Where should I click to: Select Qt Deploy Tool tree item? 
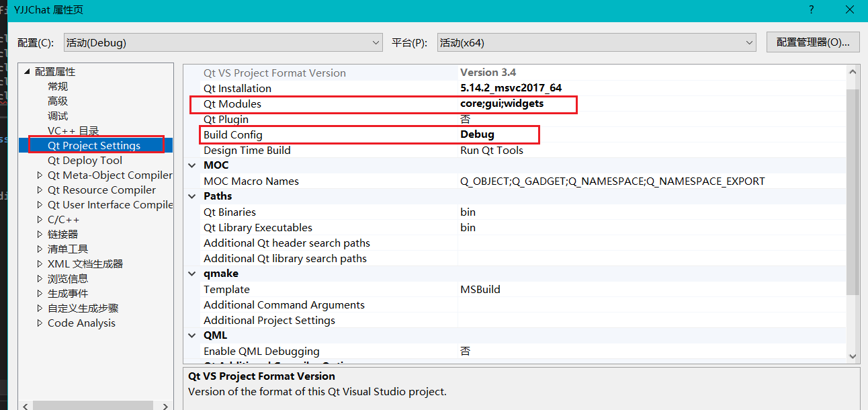coord(85,160)
